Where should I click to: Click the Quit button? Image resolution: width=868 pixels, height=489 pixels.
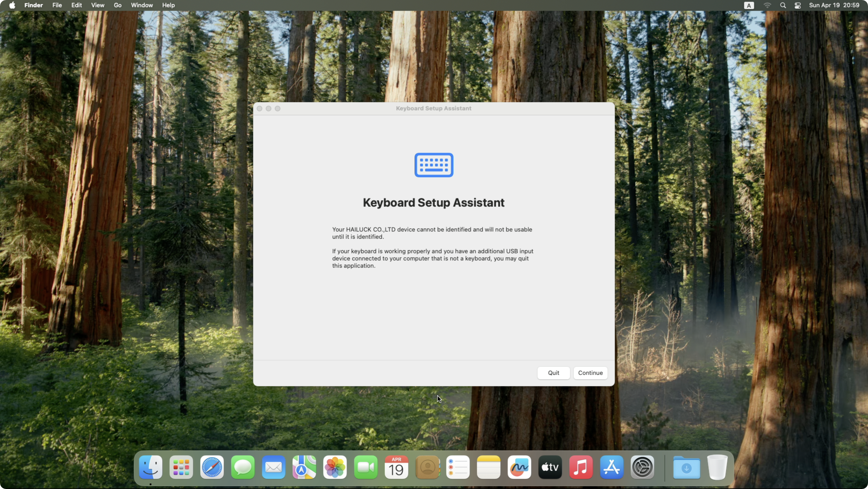point(553,373)
